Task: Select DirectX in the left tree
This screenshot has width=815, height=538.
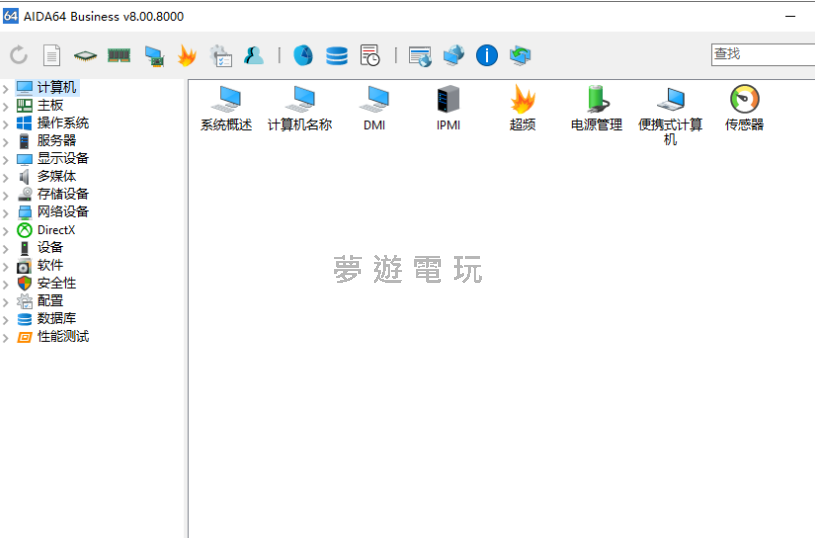Action: tap(56, 230)
